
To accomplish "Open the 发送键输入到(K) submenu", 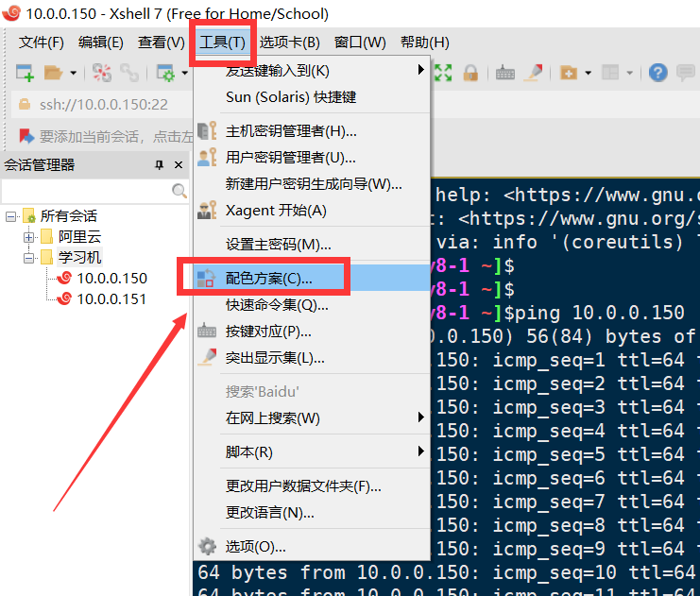I will [312, 70].
